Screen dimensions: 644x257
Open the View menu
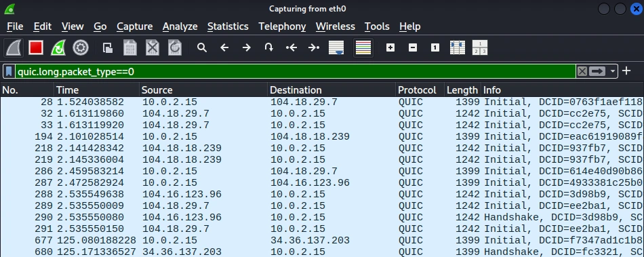point(73,26)
